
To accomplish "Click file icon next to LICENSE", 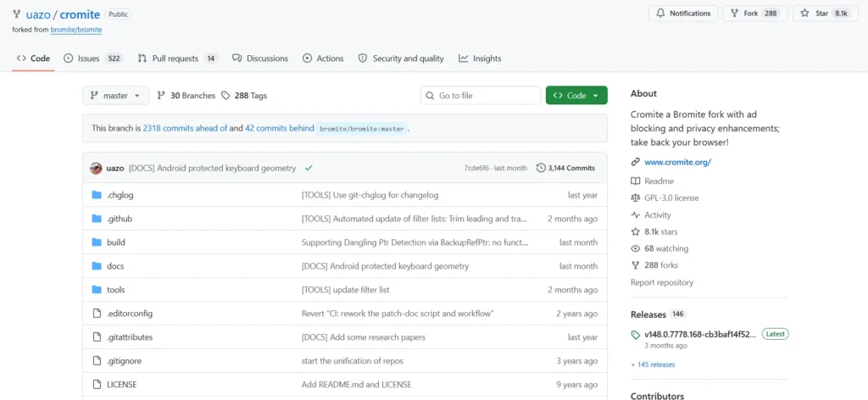I will [x=97, y=385].
